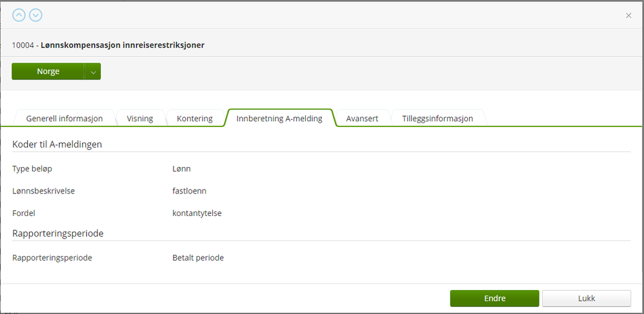Click the green Norge button
The image size is (644, 314).
[x=48, y=72]
